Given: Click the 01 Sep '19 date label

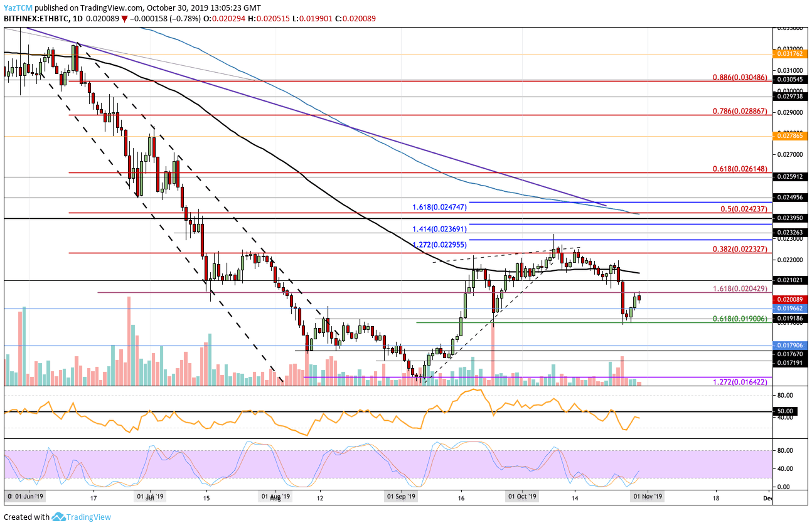Looking at the screenshot, I should [402, 498].
